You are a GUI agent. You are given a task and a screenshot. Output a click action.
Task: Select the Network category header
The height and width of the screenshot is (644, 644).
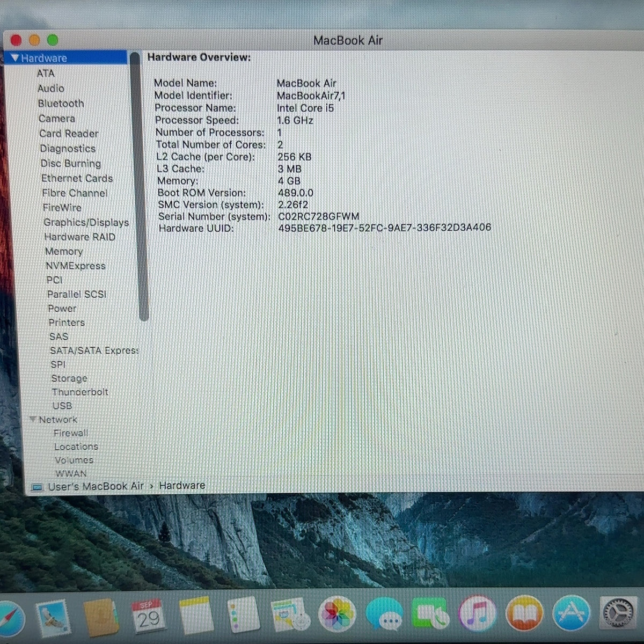[x=58, y=419]
